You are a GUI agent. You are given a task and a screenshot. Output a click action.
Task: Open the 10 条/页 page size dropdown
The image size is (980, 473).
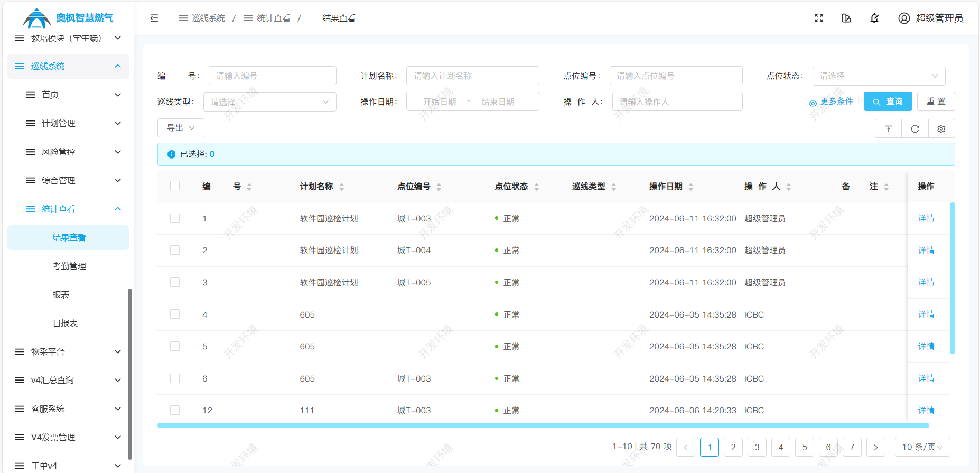click(922, 447)
